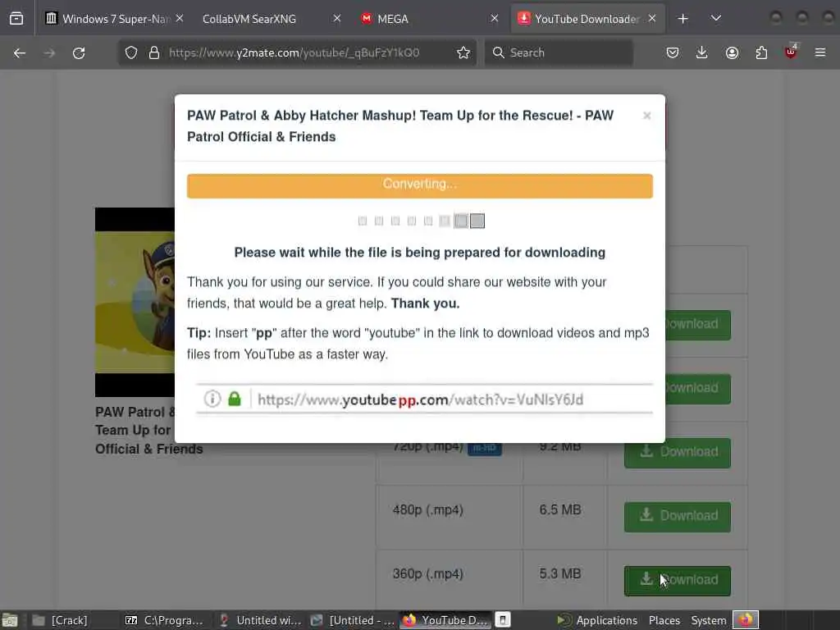Click the small panel applet next to YouTube D...
This screenshot has width=840, height=630.
(x=503, y=620)
